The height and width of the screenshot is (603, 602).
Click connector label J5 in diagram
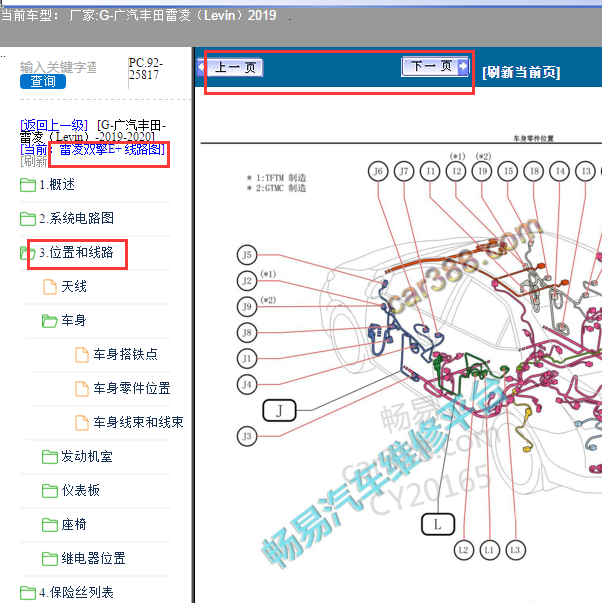(247, 255)
